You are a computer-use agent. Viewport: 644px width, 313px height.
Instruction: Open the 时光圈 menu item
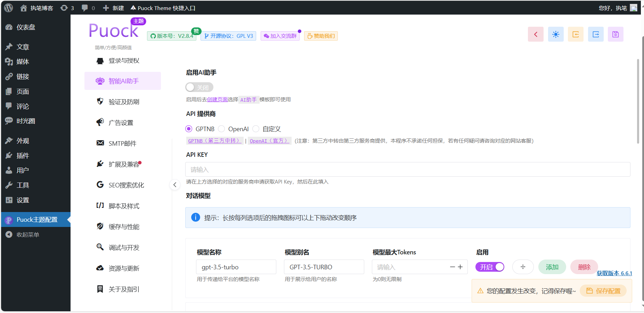click(x=36, y=121)
